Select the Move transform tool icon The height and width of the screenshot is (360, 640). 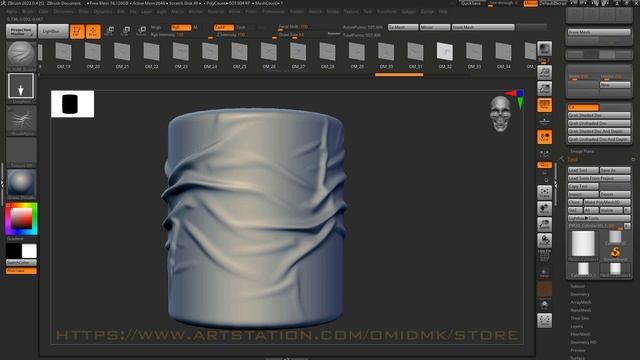pyautogui.click(x=110, y=31)
